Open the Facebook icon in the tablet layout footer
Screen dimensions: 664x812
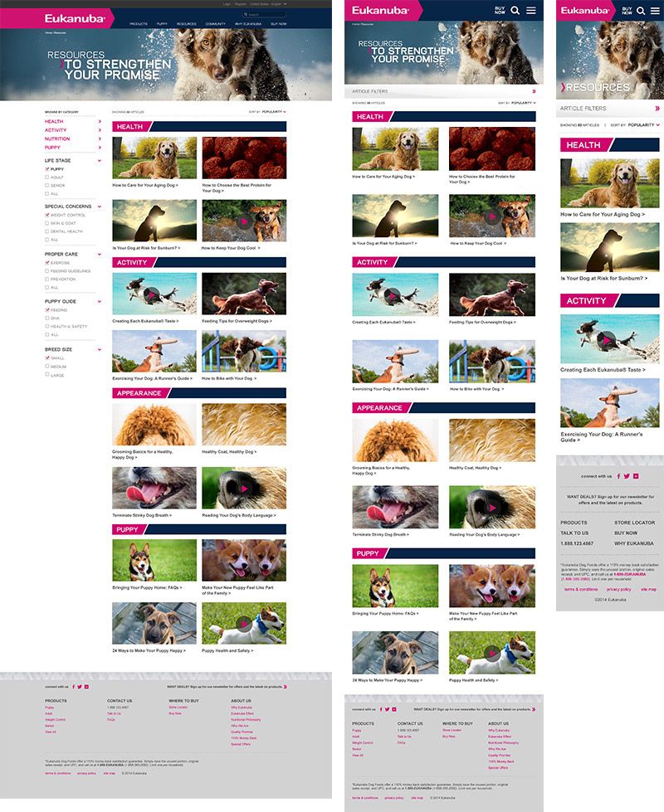pos(381,709)
